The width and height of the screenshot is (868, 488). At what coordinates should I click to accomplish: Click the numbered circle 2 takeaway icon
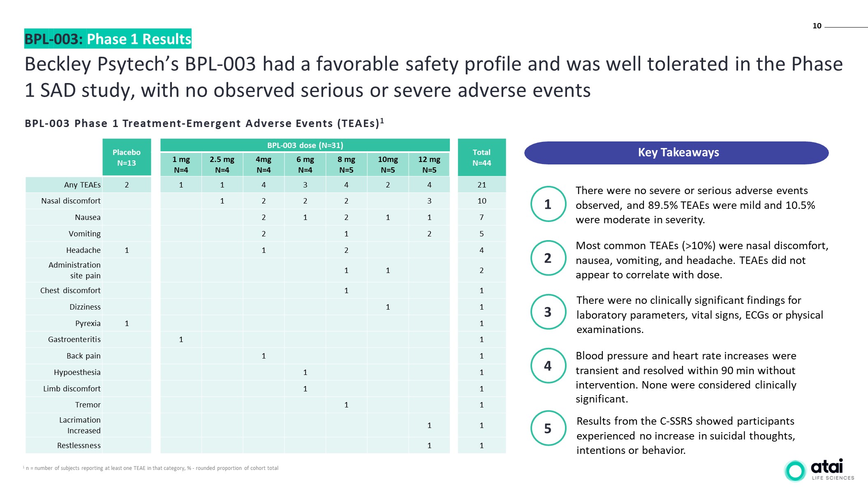click(x=548, y=258)
